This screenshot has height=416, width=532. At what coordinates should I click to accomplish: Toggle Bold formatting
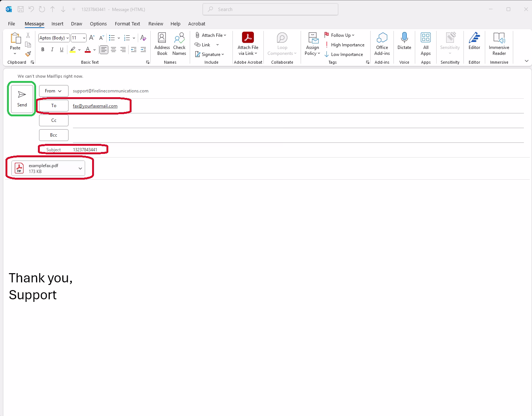click(x=43, y=49)
